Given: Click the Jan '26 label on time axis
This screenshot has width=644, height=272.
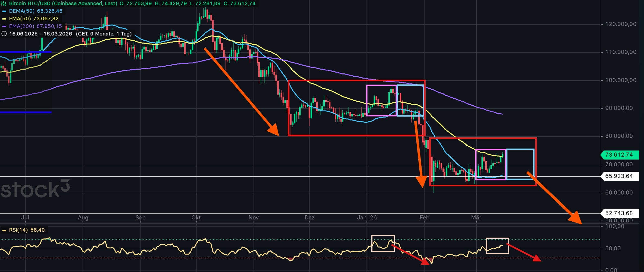Looking at the screenshot, I should coord(367,218).
